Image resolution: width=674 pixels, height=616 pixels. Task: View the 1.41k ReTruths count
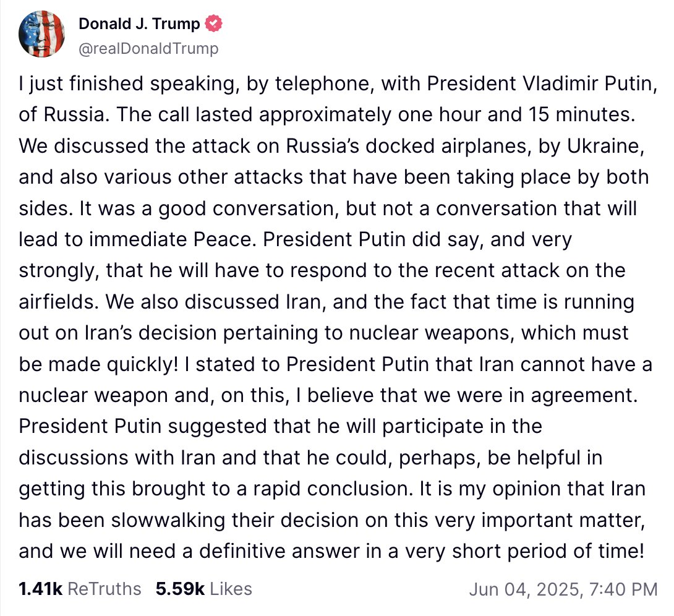tap(41, 588)
